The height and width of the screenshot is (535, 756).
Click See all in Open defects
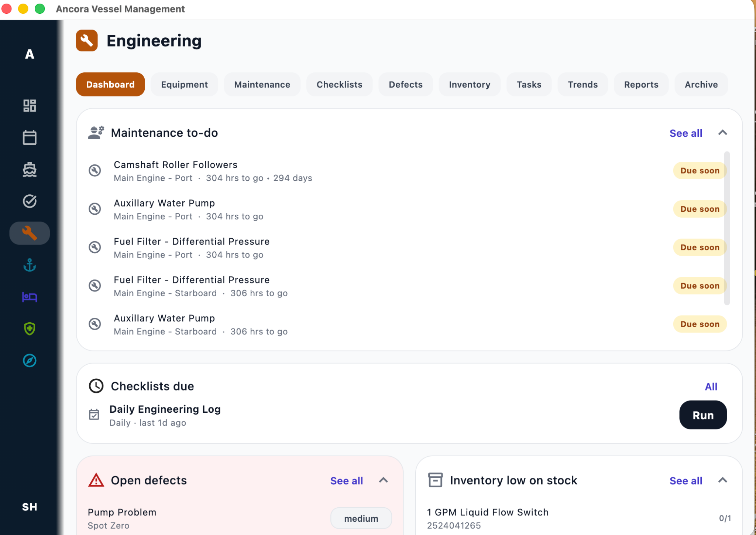347,481
